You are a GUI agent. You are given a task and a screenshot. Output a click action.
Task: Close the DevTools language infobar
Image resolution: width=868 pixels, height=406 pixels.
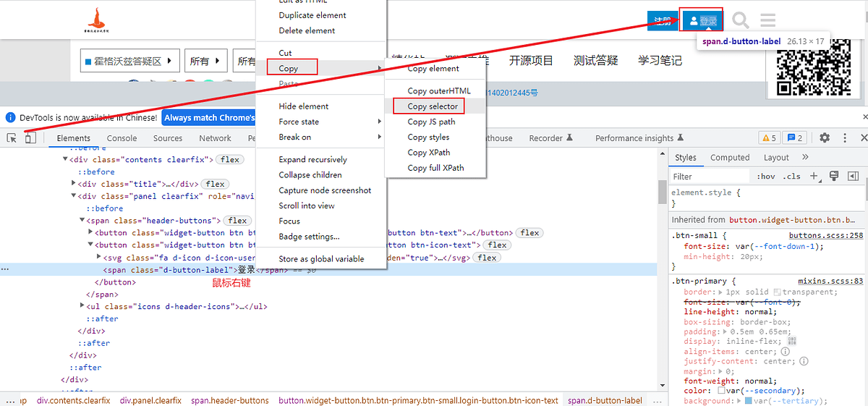865,117
